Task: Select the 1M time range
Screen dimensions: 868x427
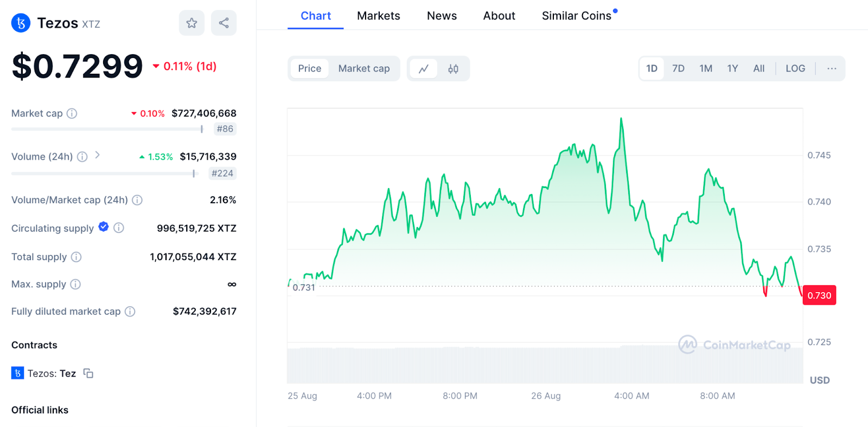Action: coord(706,69)
